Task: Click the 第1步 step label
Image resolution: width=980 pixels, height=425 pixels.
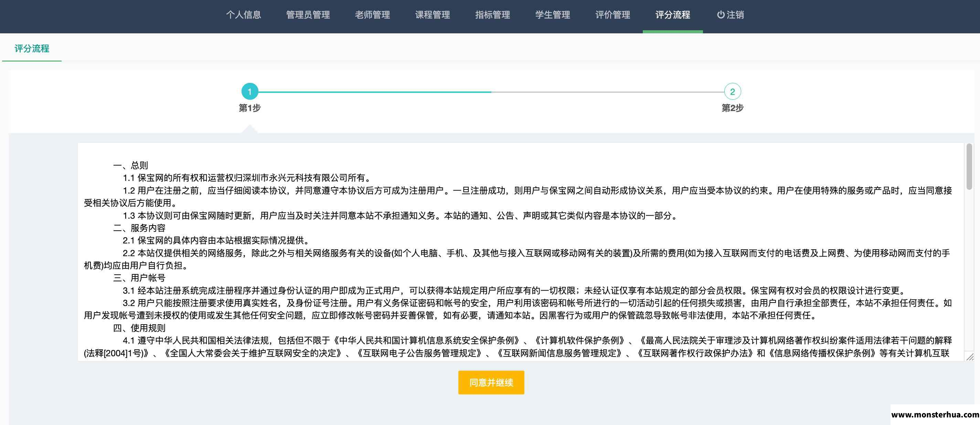Action: (249, 108)
